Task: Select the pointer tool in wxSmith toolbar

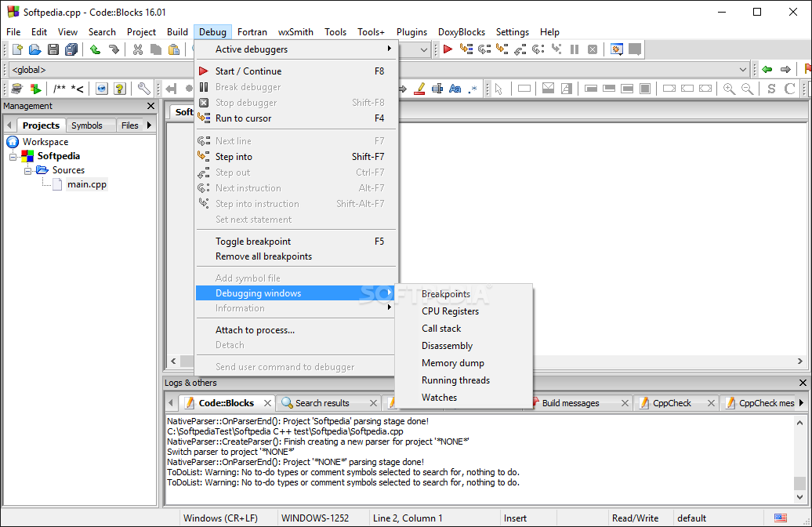Action: coord(499,89)
